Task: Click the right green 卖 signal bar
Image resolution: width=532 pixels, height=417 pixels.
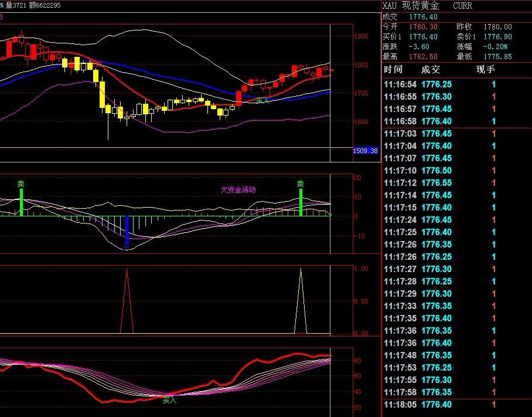Action: 301,202
